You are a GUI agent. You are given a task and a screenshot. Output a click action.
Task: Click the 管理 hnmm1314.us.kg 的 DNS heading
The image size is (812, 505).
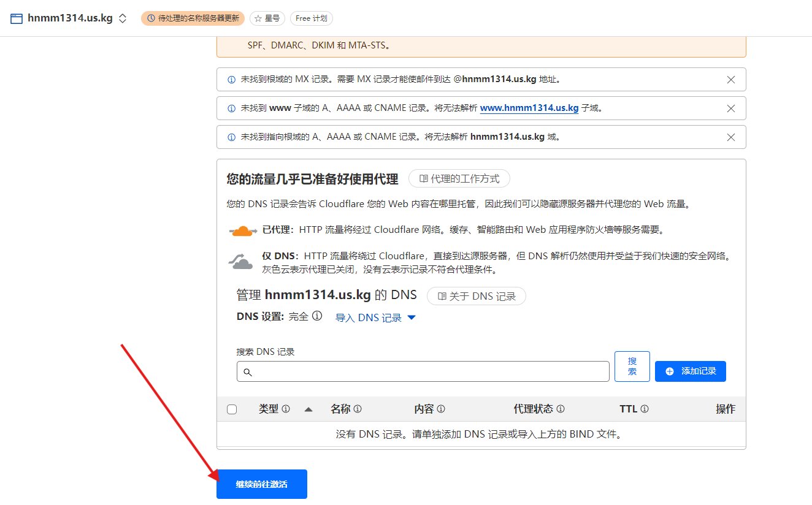click(326, 295)
